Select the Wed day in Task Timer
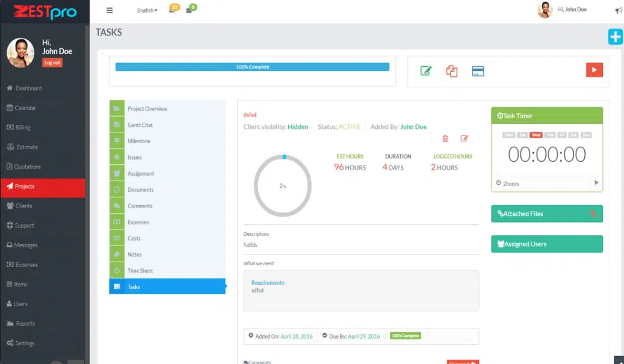This screenshot has height=364, width=624. (536, 135)
